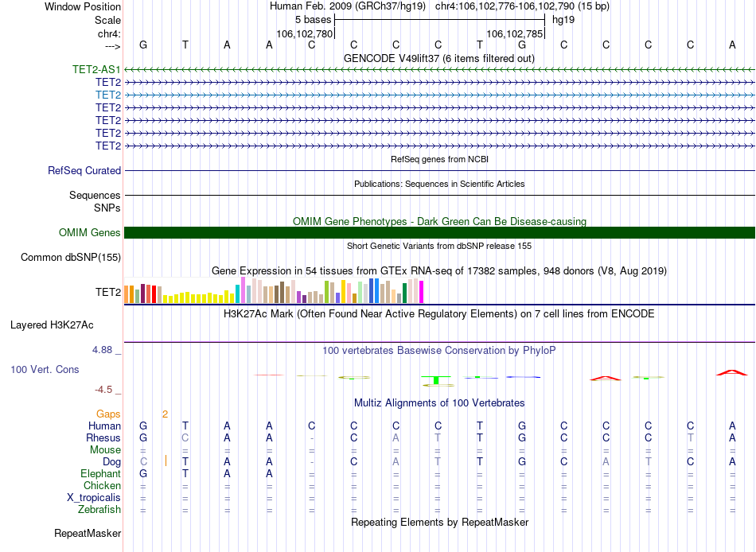Open the 100 Vert. Cons track label
Viewport: 756px width, 552px height.
pyautogui.click(x=45, y=369)
